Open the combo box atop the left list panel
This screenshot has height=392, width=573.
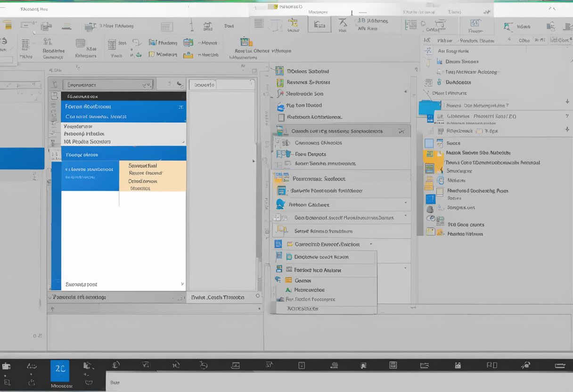[x=108, y=85]
